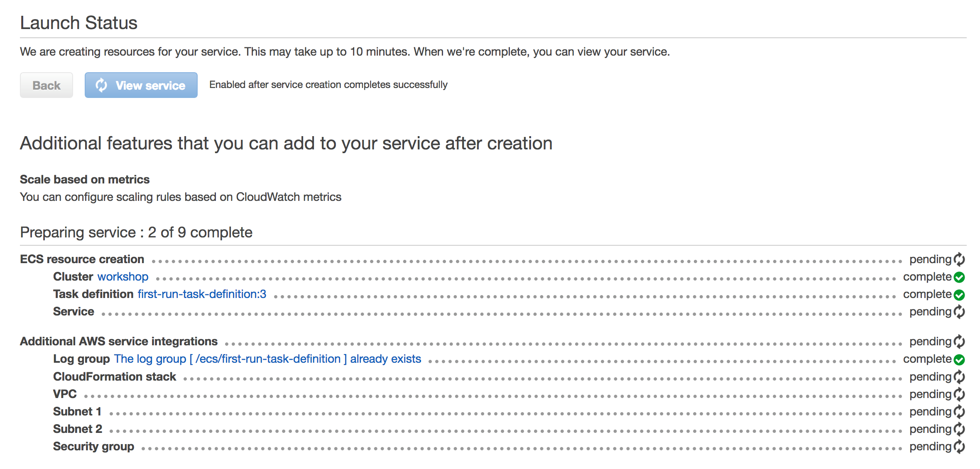Click the View service button
The height and width of the screenshot is (469, 980).
point(141,85)
